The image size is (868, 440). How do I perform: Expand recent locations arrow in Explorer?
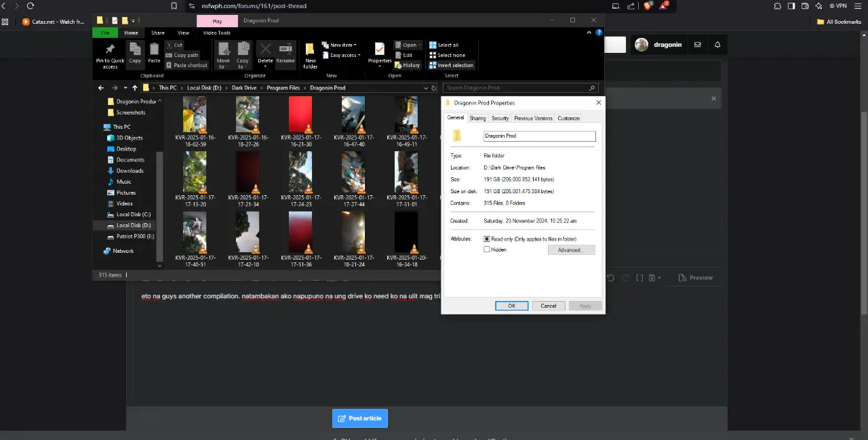click(125, 87)
